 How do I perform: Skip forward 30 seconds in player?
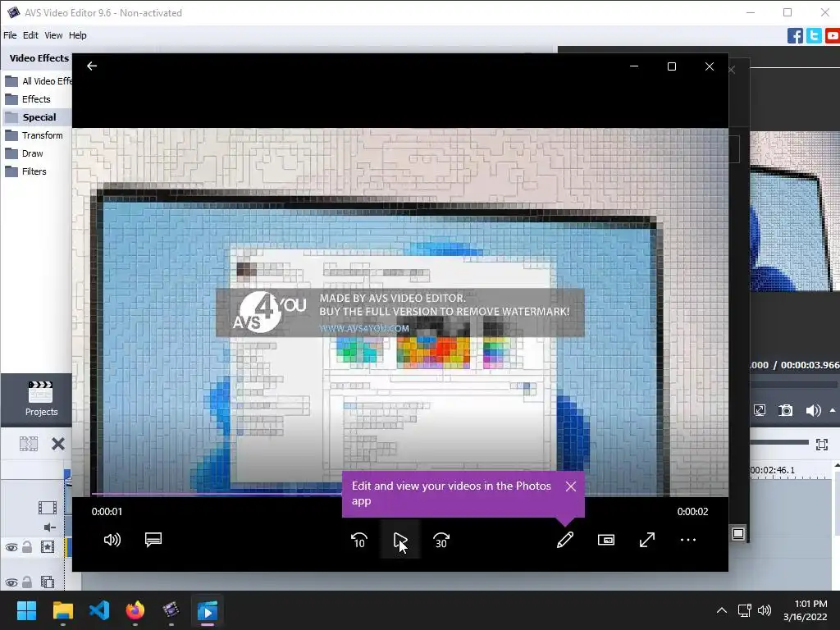pyautogui.click(x=441, y=540)
